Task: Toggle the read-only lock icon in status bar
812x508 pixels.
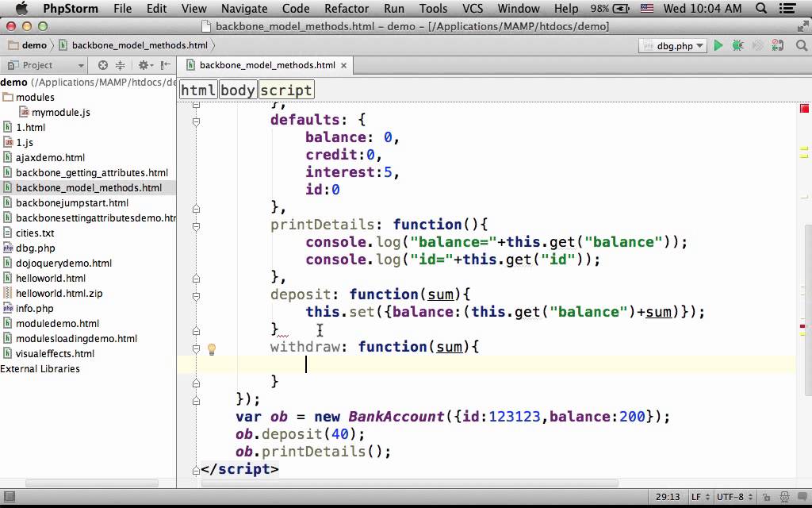Action: pyautogui.click(x=767, y=497)
